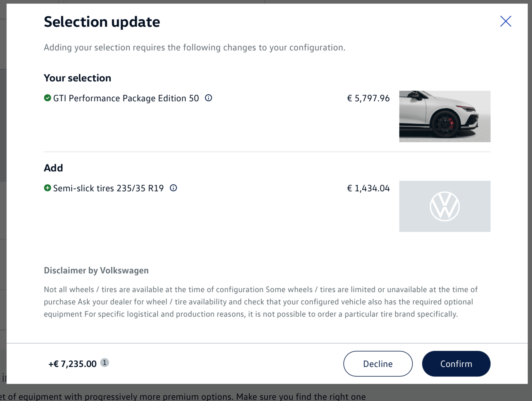Image resolution: width=532 pixels, height=401 pixels.
Task: Open the white GTI car thumbnail
Action: [x=445, y=116]
